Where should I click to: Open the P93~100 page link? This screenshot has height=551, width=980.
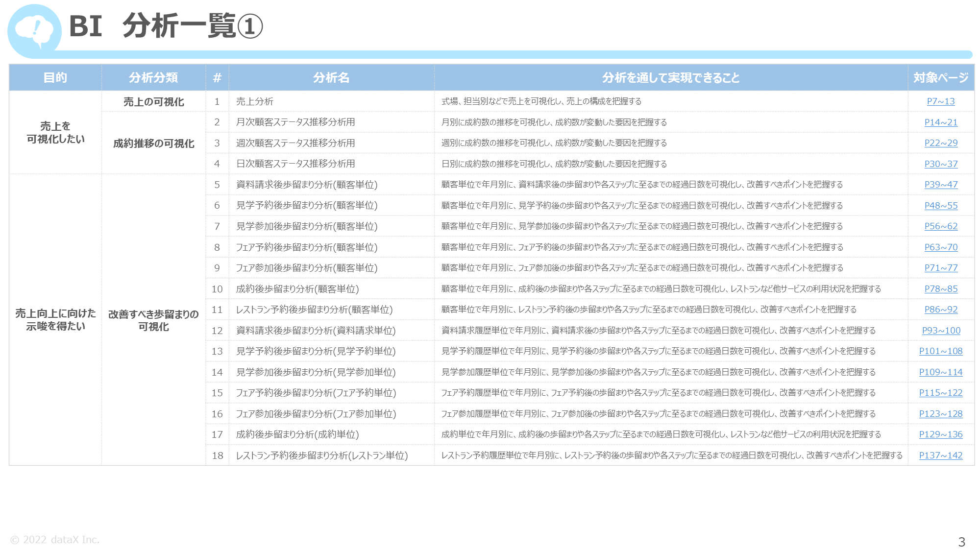pyautogui.click(x=941, y=331)
